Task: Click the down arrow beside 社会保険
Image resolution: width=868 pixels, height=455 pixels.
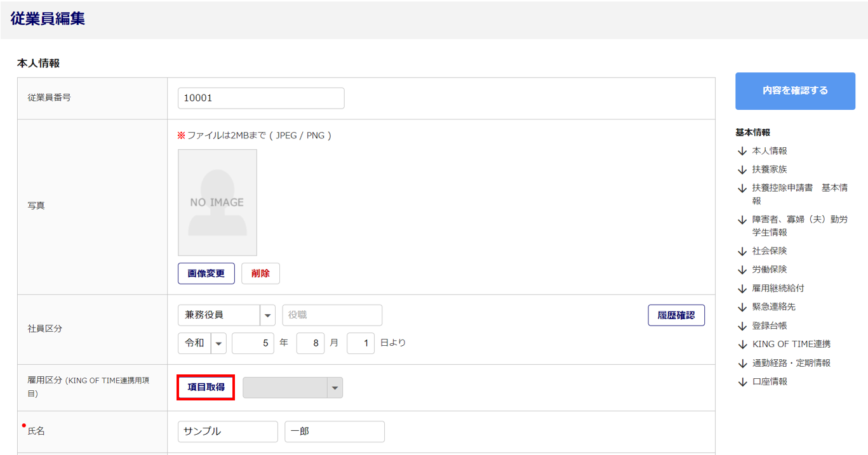Action: (x=742, y=251)
